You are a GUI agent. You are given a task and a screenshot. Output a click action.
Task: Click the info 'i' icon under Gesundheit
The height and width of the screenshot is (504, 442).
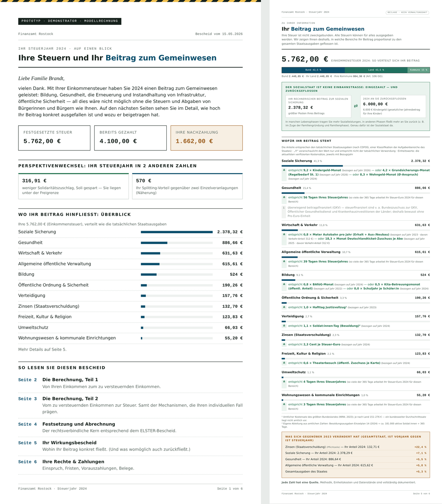tap(284, 208)
